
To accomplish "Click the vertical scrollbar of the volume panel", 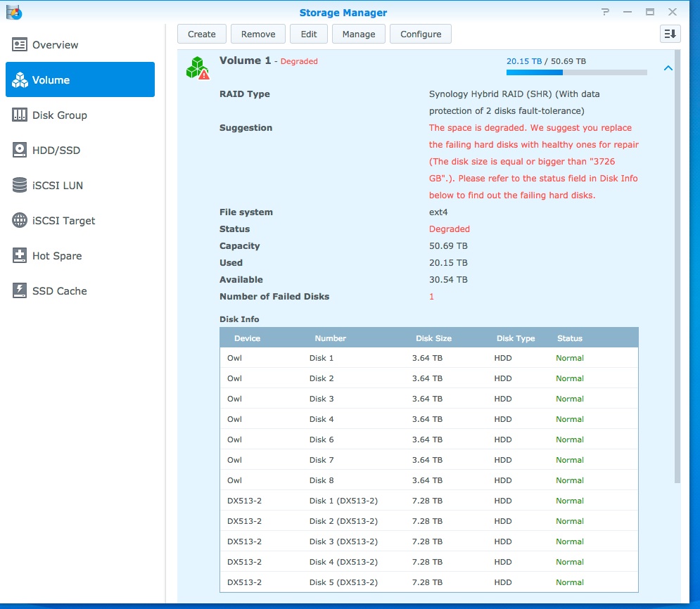I will point(677,266).
